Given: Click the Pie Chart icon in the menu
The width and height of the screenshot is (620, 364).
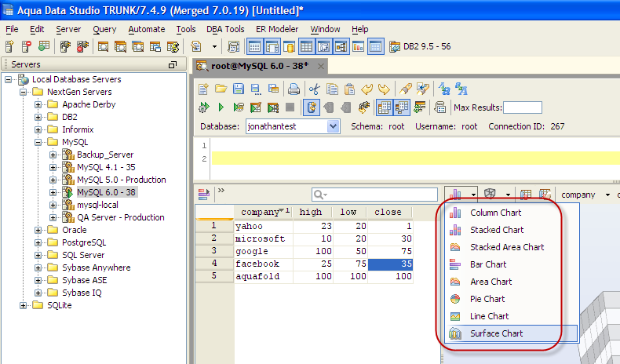Looking at the screenshot, I should 455,299.
